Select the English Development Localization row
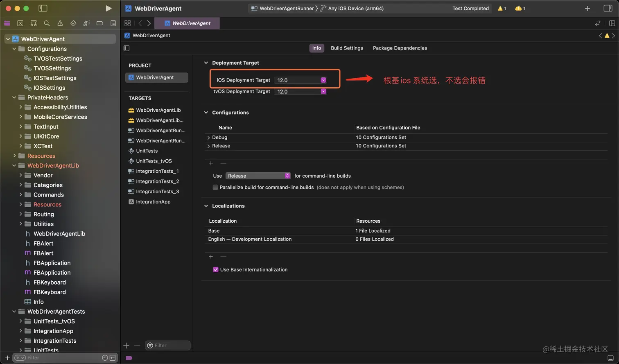This screenshot has height=364, width=619. pos(406,239)
